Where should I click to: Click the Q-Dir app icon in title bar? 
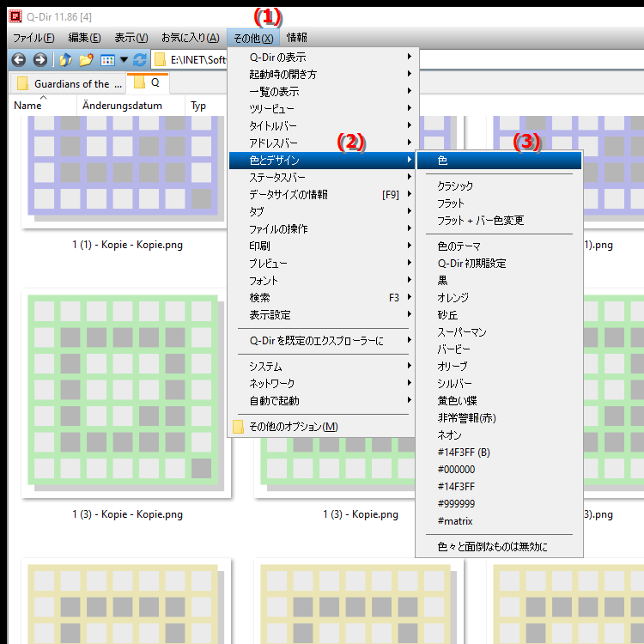point(13,15)
